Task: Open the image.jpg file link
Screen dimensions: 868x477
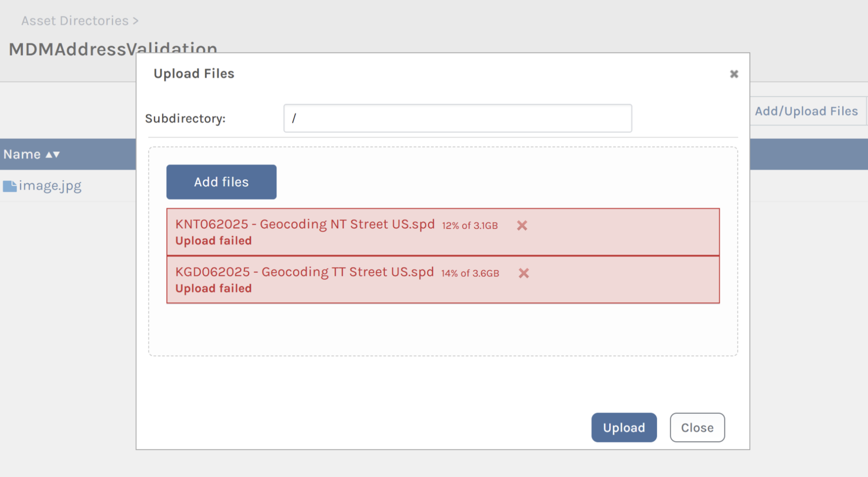Action: tap(50, 186)
